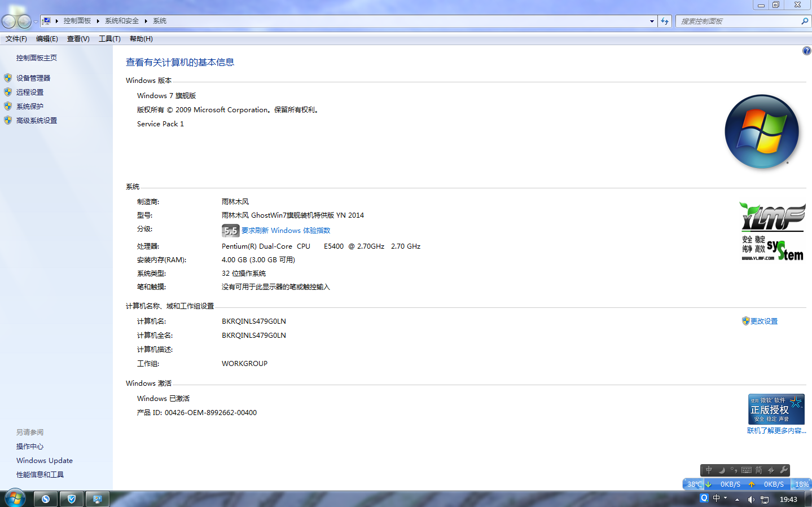The image size is (812, 507).
Task: Click the System control panel taskbar button
Action: (98, 499)
